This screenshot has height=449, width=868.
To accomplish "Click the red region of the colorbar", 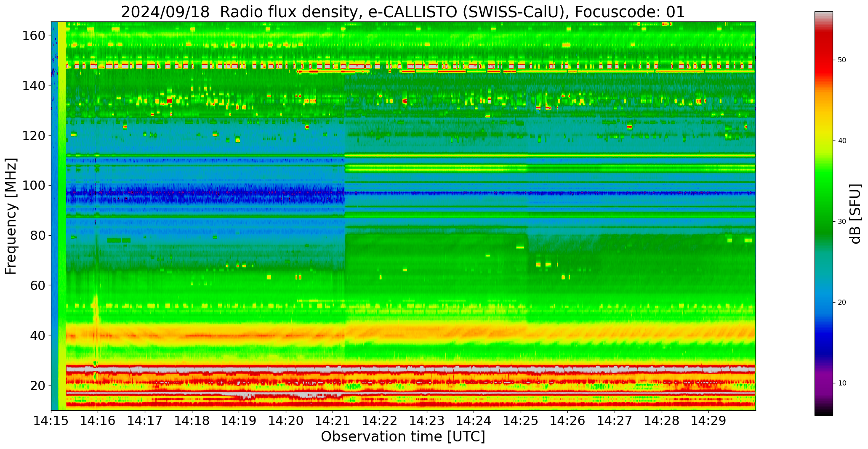I will (x=823, y=57).
